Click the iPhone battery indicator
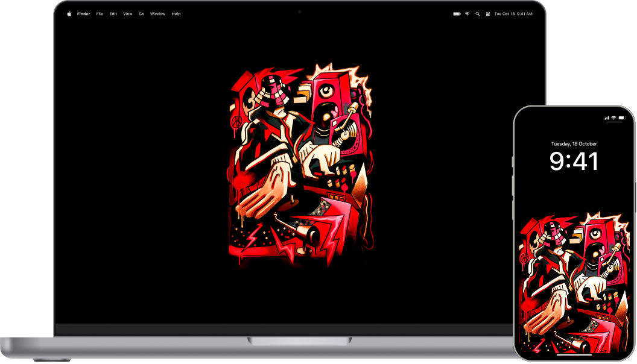Screen dimensions: 637x364 coord(621,117)
